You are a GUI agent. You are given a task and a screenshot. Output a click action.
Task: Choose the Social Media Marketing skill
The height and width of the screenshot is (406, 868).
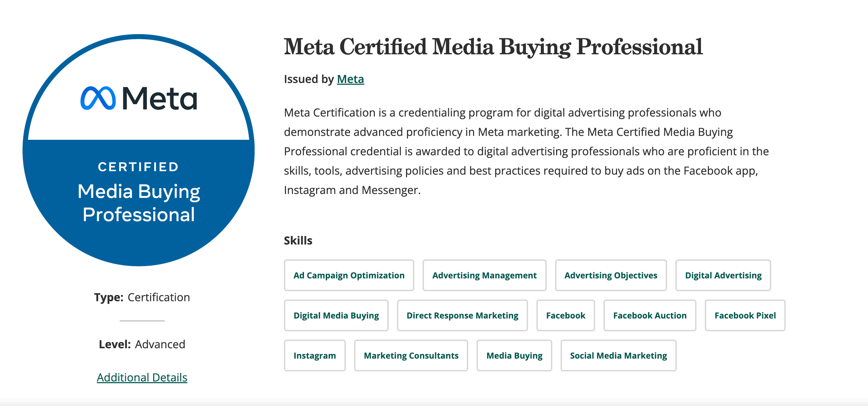[618, 356]
